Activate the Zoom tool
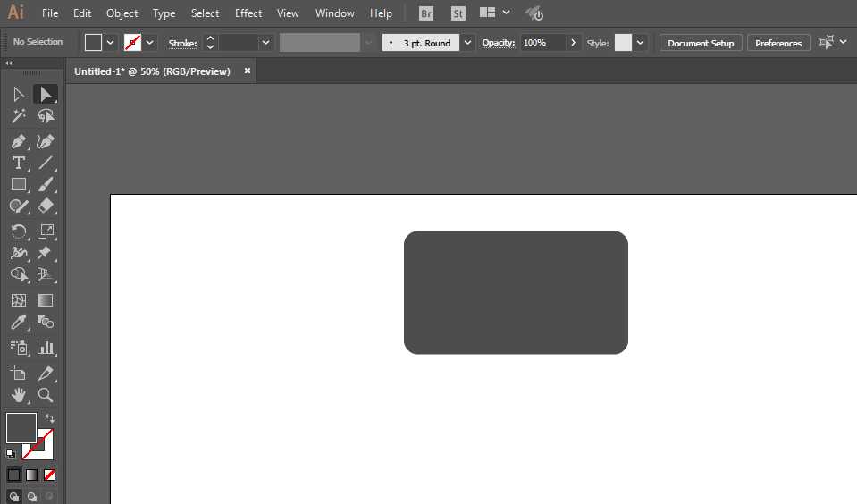Image resolution: width=857 pixels, height=504 pixels. 46,395
